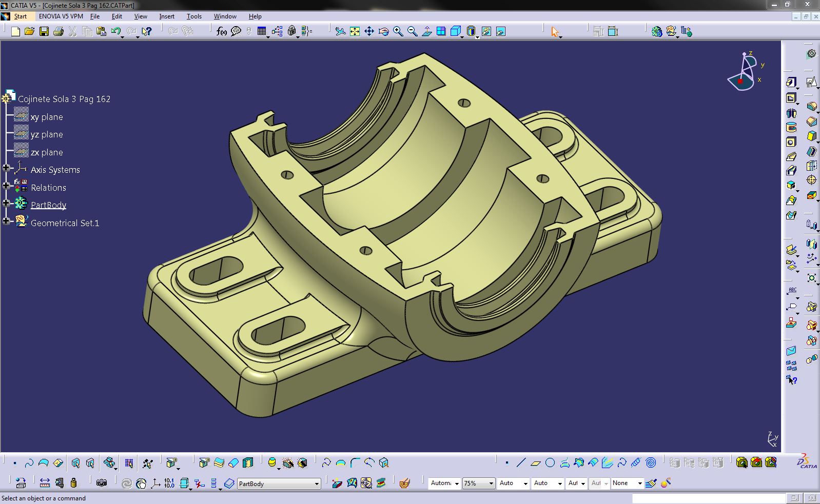Select the zx plane in the tree
The height and width of the screenshot is (504, 820).
click(x=47, y=152)
